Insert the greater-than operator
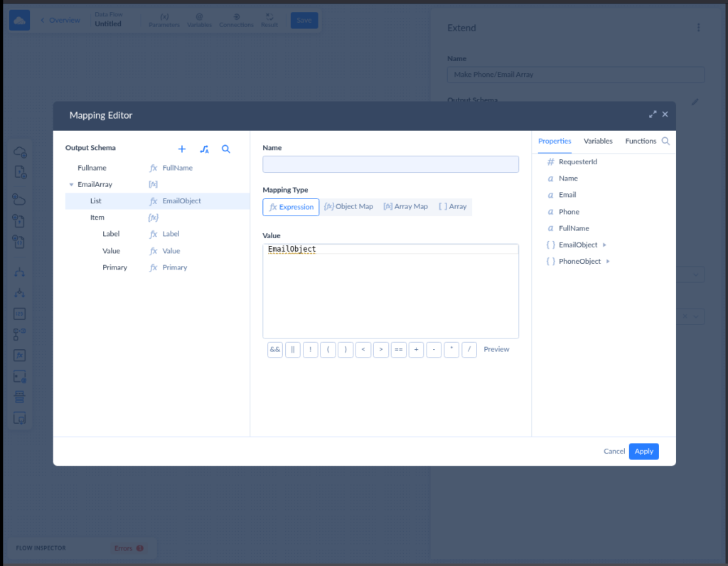 pyautogui.click(x=381, y=350)
